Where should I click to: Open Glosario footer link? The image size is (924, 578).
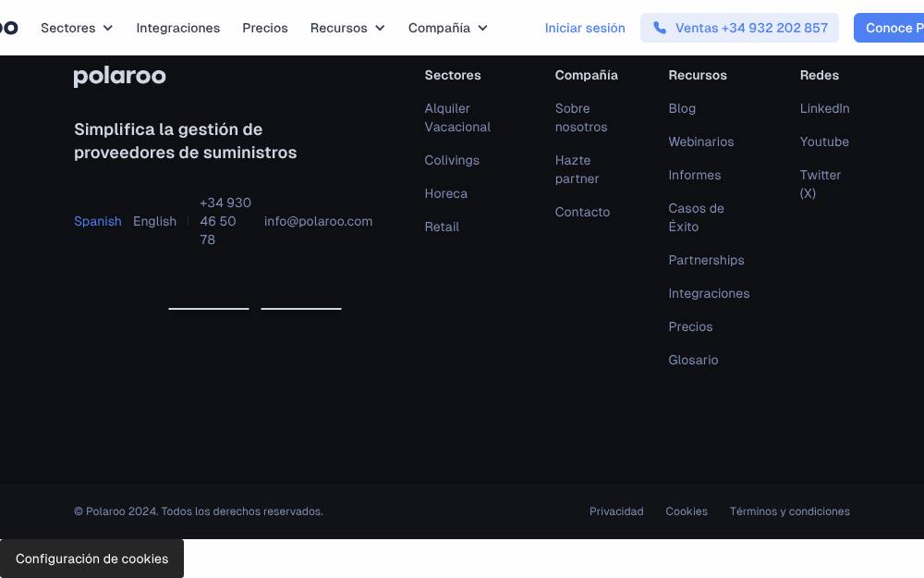[693, 360]
